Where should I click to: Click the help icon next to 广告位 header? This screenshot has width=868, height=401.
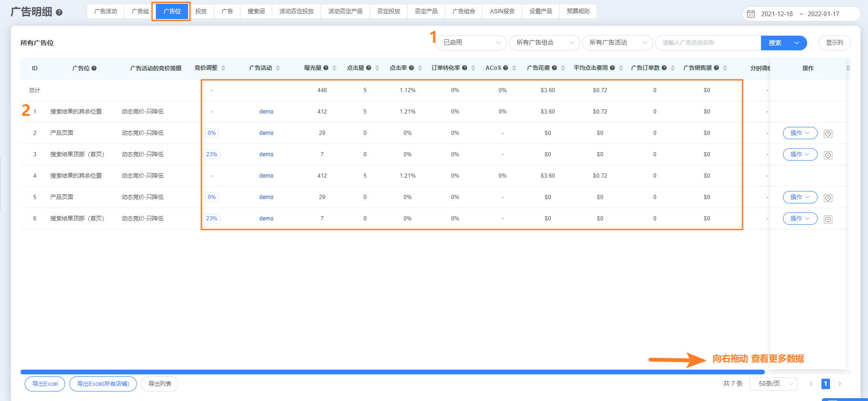tap(94, 68)
